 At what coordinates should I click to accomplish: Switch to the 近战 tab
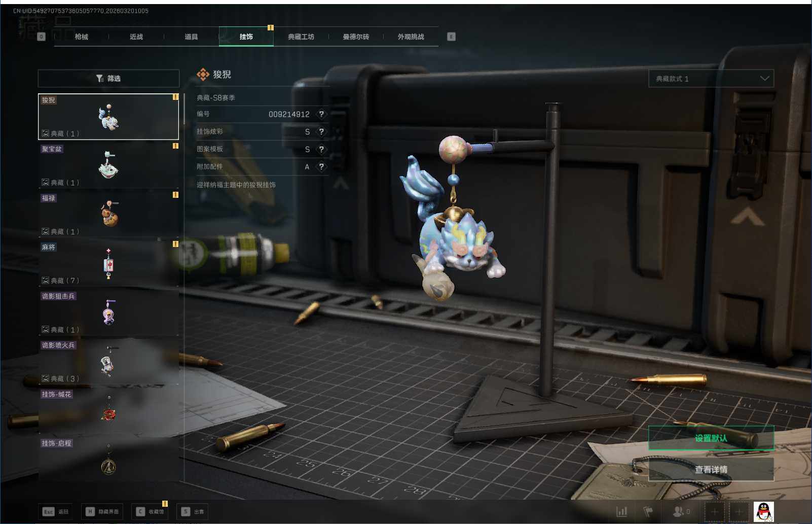136,37
